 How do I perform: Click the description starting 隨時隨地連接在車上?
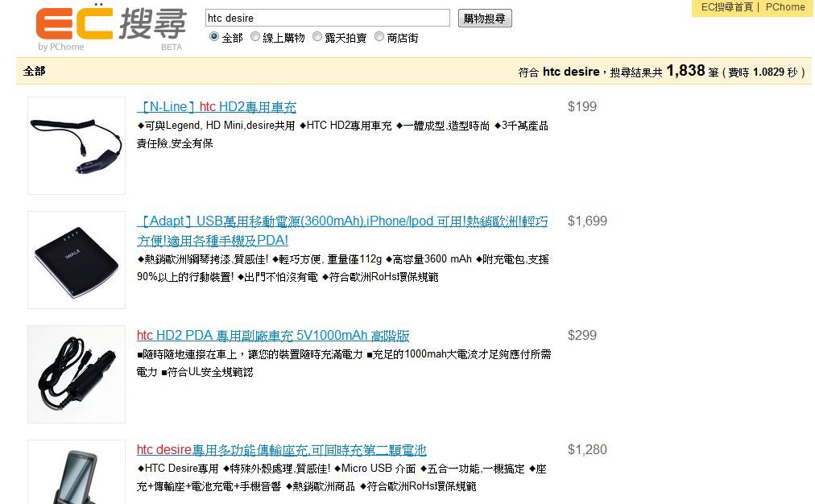click(344, 363)
